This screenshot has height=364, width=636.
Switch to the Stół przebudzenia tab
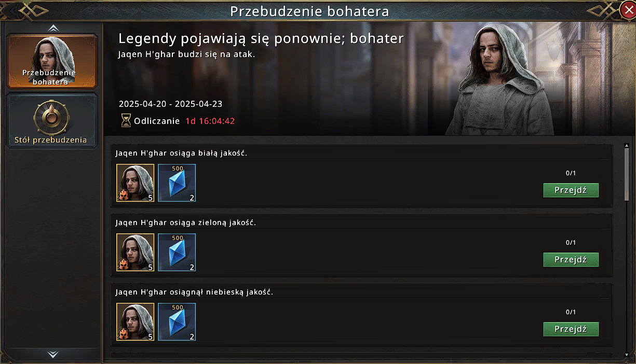[52, 120]
